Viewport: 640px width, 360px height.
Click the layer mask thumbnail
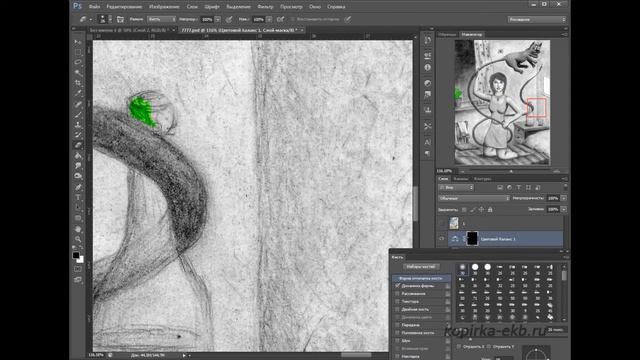point(472,239)
